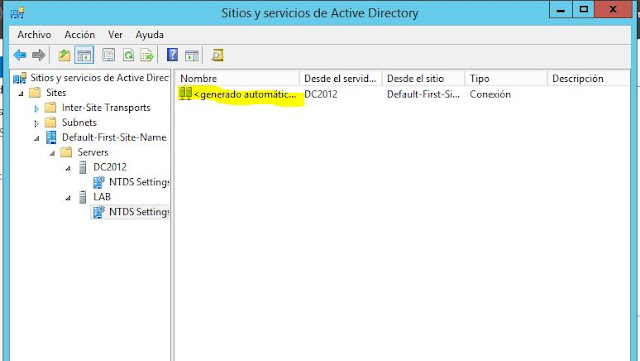Sort by the Nombre column header
The width and height of the screenshot is (640, 361).
(238, 78)
